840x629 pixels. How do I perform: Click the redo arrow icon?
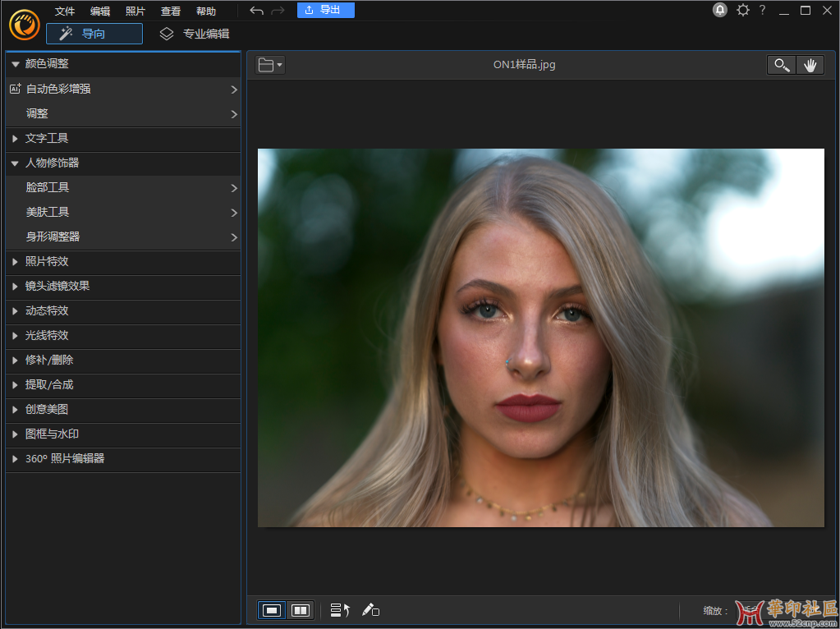278,11
